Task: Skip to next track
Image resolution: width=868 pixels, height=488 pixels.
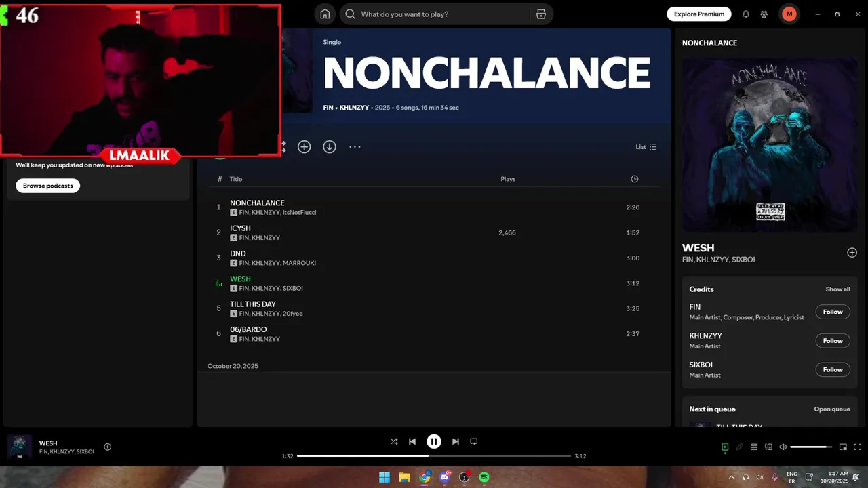Action: coord(456,441)
